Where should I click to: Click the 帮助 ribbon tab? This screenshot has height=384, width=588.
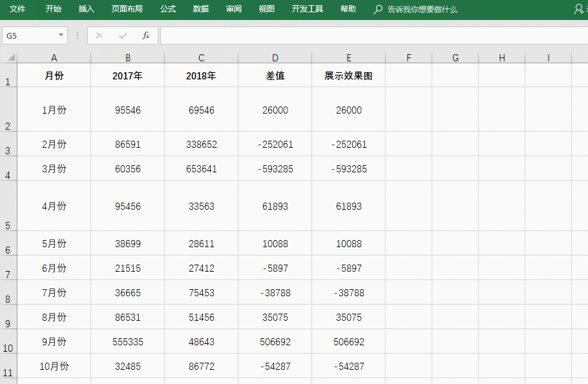pyautogui.click(x=348, y=10)
